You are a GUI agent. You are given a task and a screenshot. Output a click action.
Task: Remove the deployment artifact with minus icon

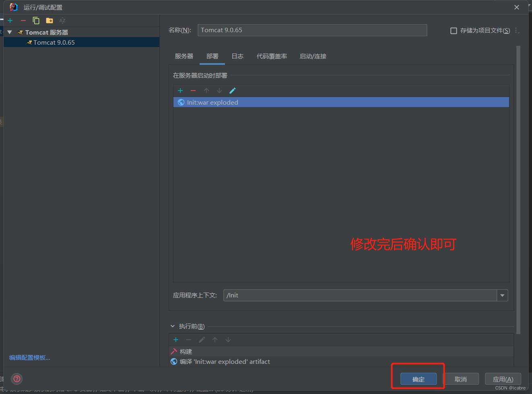click(193, 91)
